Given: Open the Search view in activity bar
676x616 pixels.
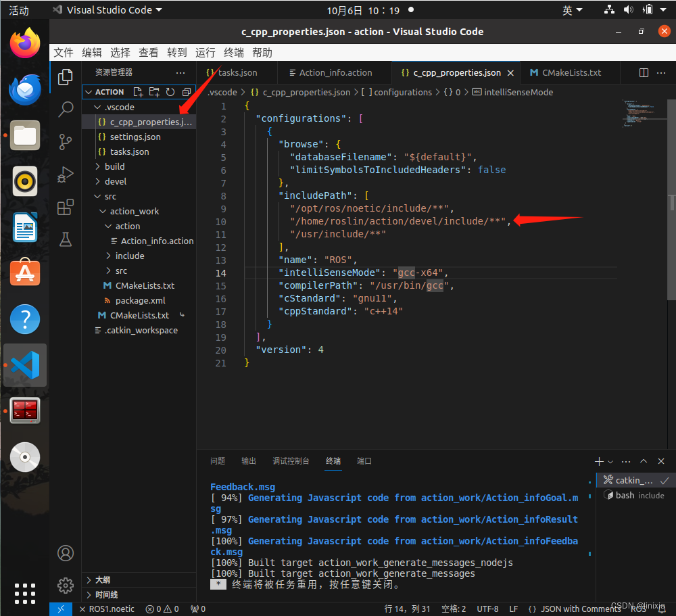Looking at the screenshot, I should [x=66, y=110].
